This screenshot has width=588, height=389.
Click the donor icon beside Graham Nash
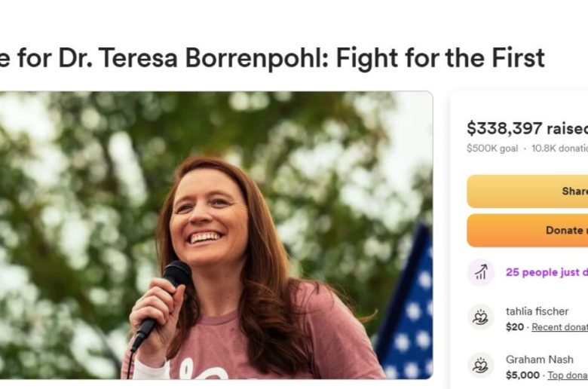(480, 366)
